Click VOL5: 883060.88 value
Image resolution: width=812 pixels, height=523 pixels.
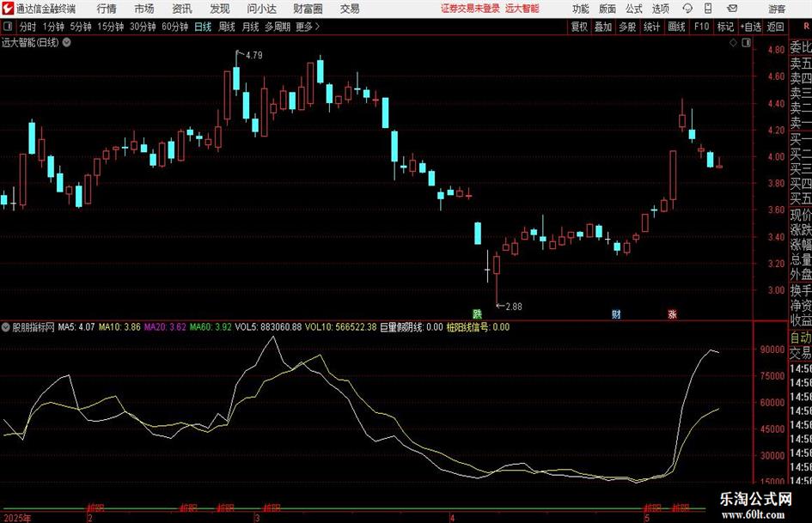pyautogui.click(x=268, y=327)
